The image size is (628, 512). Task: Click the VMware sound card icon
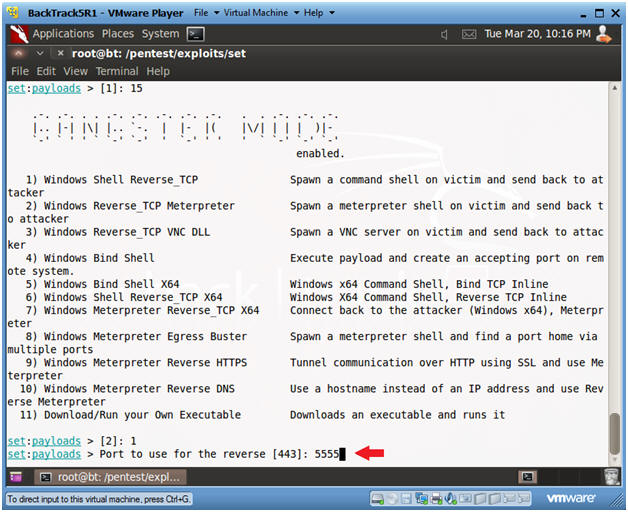(x=451, y=499)
